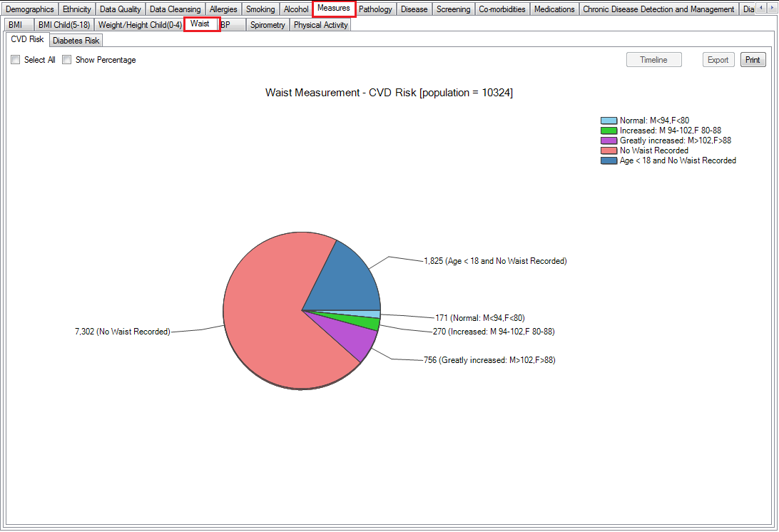Screen dimensions: 779x532
Task: Enable the Show Percentage checkbox
Action: 66,60
